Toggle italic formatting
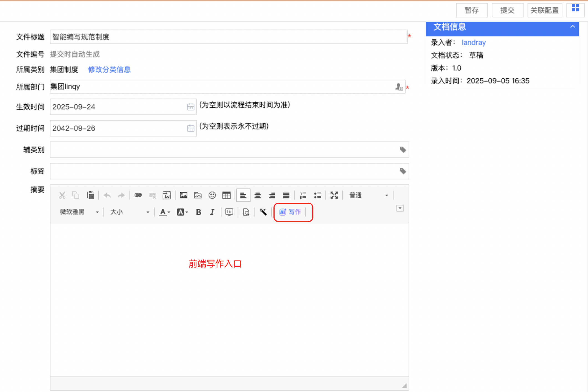This screenshot has width=588, height=392. tap(212, 212)
